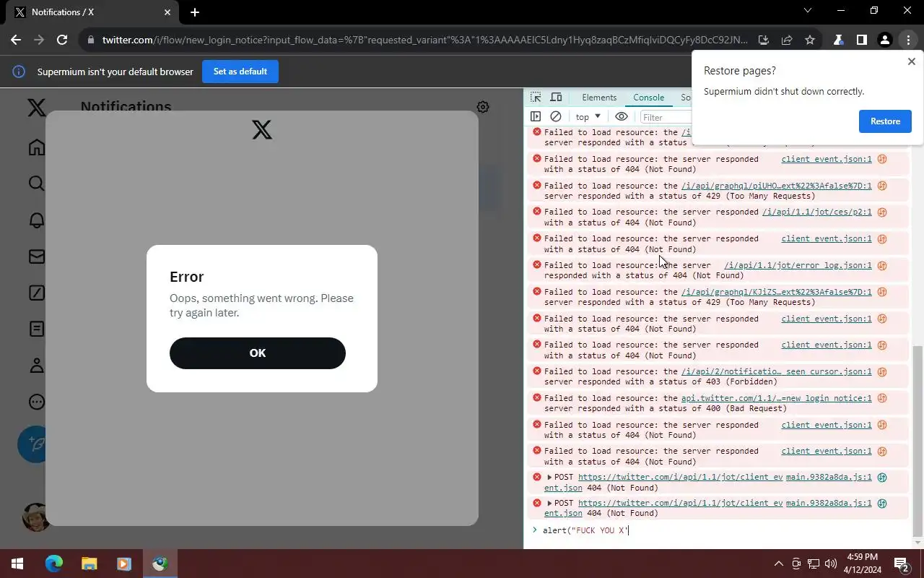Open Grok icon in the sidebar
The height and width of the screenshot is (578, 924).
point(36,293)
